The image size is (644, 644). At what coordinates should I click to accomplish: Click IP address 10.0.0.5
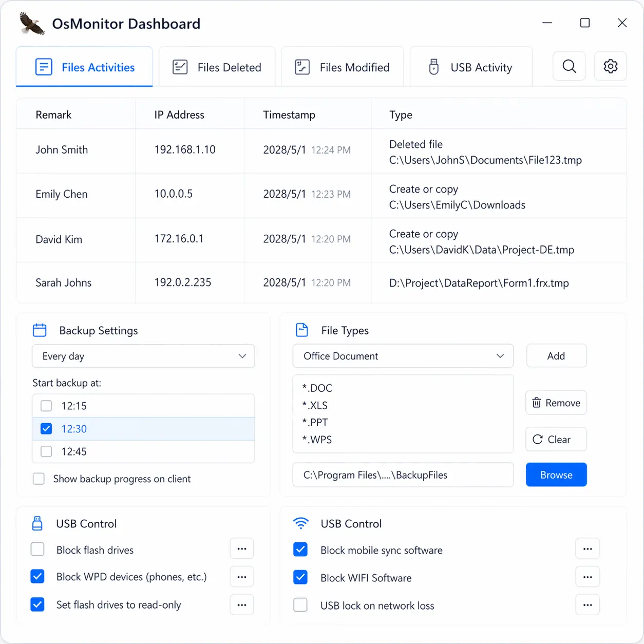(x=174, y=194)
